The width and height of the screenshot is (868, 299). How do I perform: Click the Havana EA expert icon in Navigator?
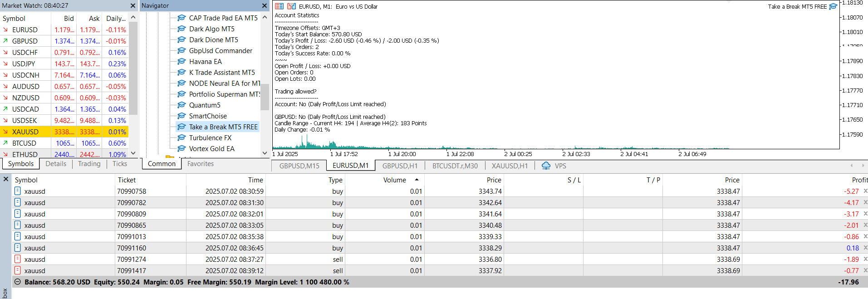pos(181,61)
